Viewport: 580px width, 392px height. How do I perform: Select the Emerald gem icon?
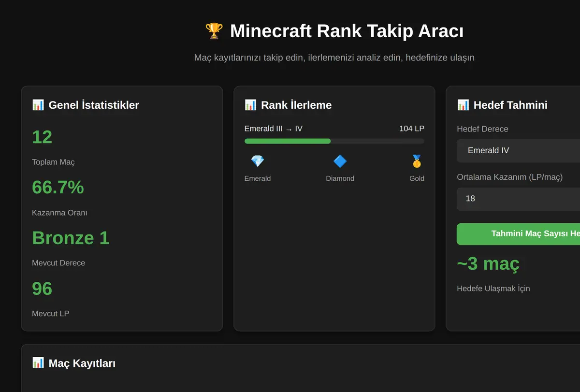coord(258,161)
